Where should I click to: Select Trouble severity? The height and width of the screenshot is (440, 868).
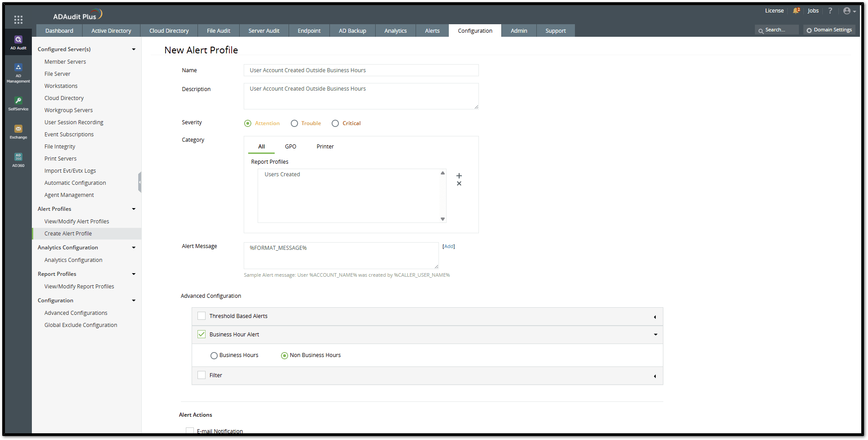point(294,123)
